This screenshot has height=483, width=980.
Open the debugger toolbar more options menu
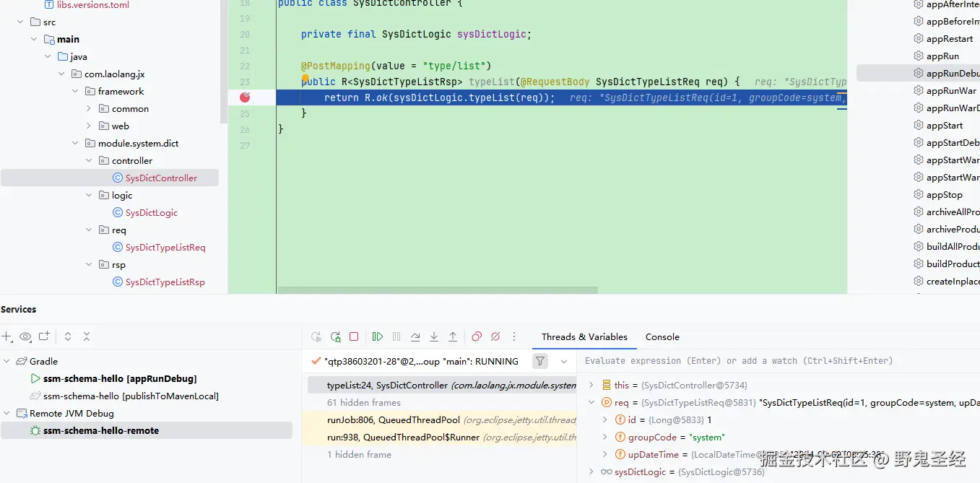514,336
